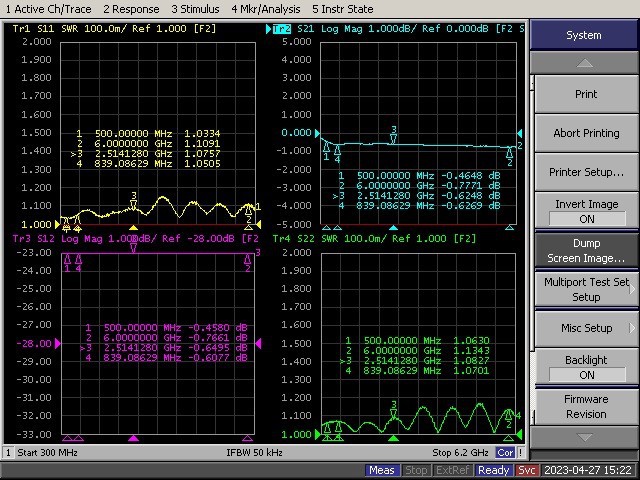Select marker 1 on the Tr2 S21 trace
Viewport: 640px width, 480px height.
326,151
